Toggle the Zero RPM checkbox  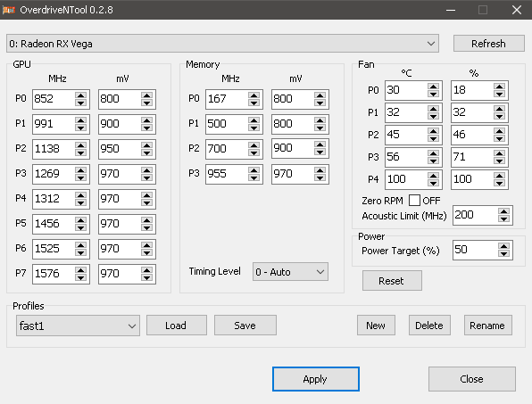click(x=414, y=201)
